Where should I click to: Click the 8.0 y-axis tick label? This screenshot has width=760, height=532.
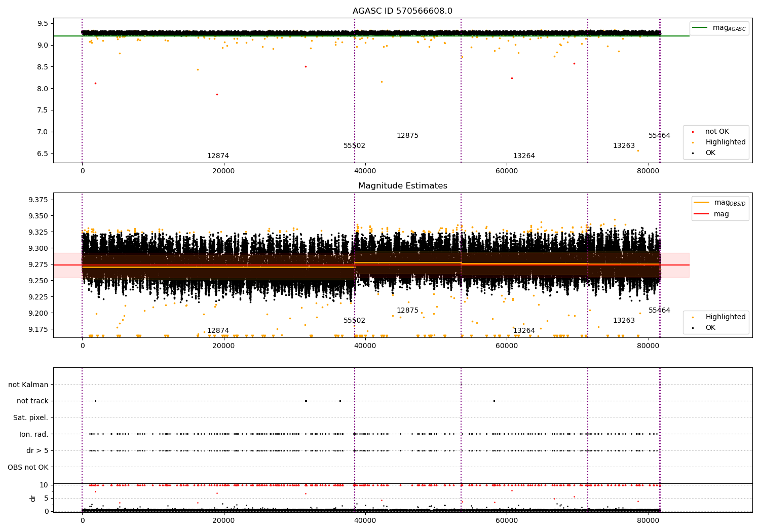[43, 89]
